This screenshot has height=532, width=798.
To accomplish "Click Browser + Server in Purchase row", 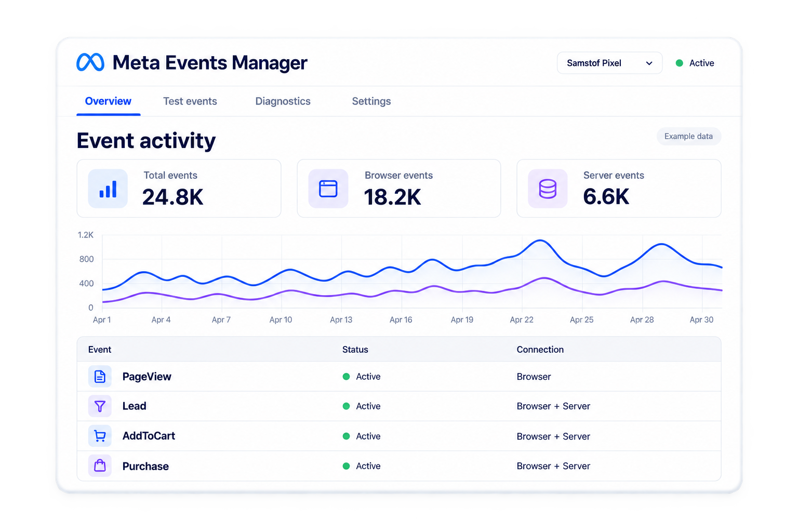I will pyautogui.click(x=553, y=466).
